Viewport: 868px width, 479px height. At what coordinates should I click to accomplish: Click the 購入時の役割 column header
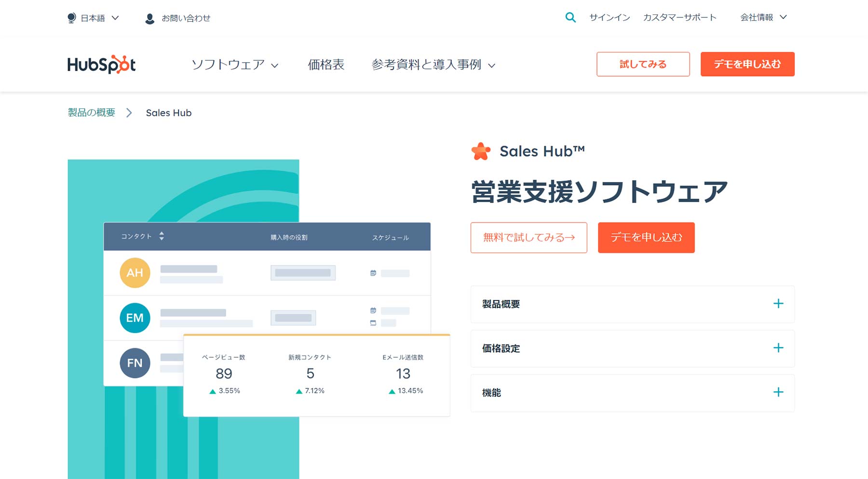(x=289, y=237)
